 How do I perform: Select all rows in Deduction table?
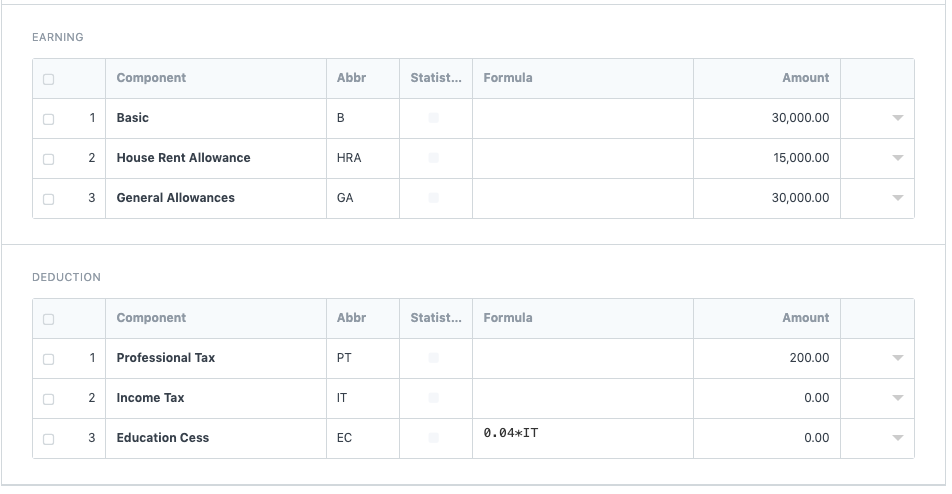[49, 319]
